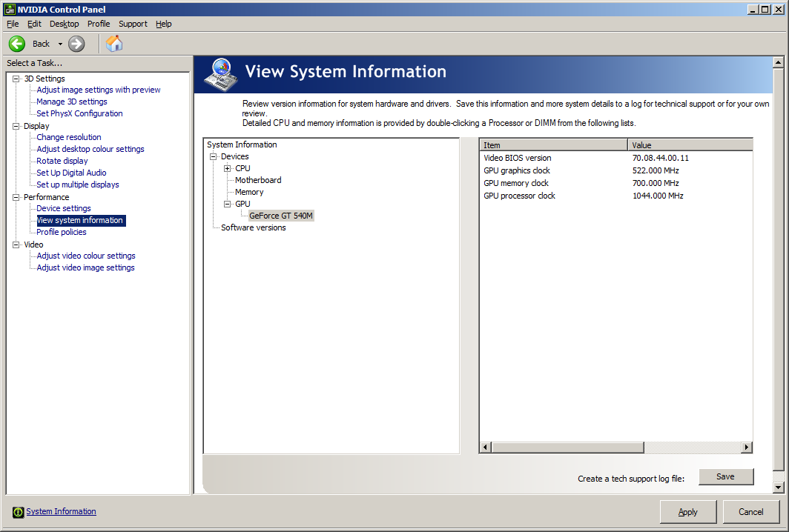
Task: Select View system information task
Action: [x=81, y=220]
